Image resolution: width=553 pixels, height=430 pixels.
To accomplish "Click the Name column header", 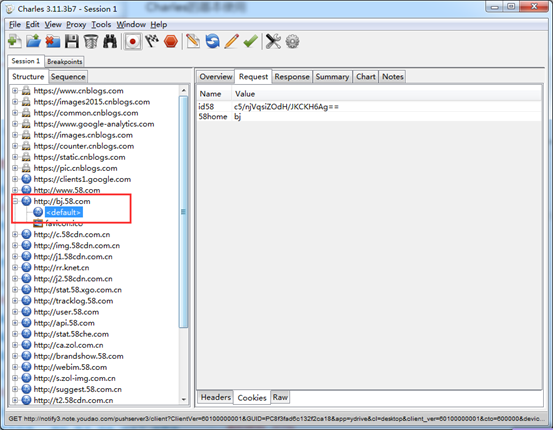I will pyautogui.click(x=214, y=94).
